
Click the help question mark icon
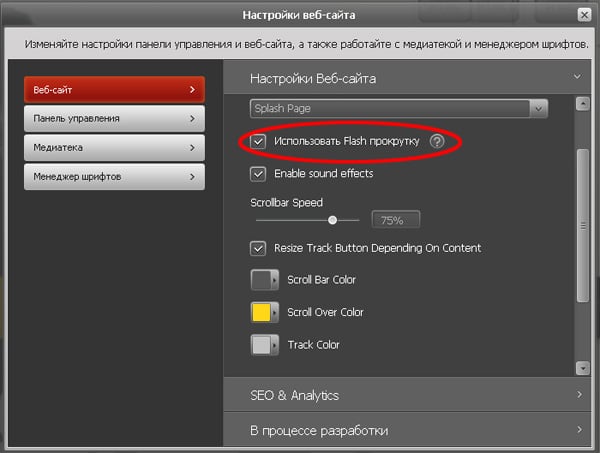(x=436, y=142)
